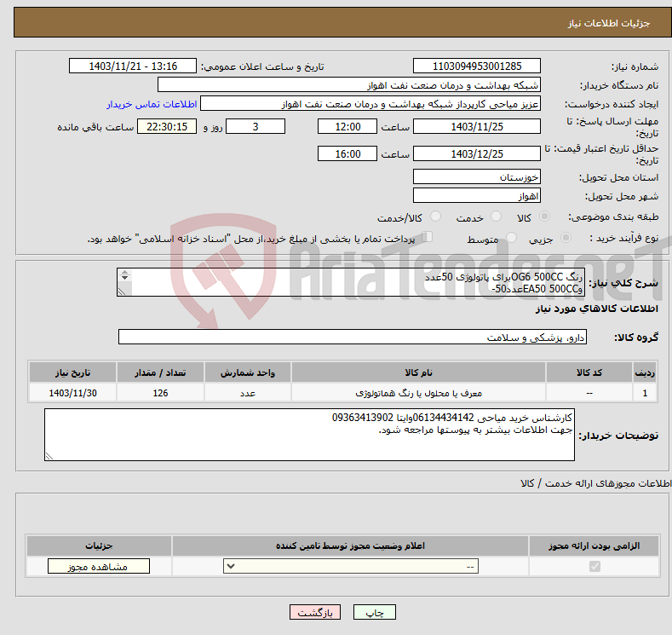672x635 pixels.
Task: Select the کالا radio button
Action: 544,216
